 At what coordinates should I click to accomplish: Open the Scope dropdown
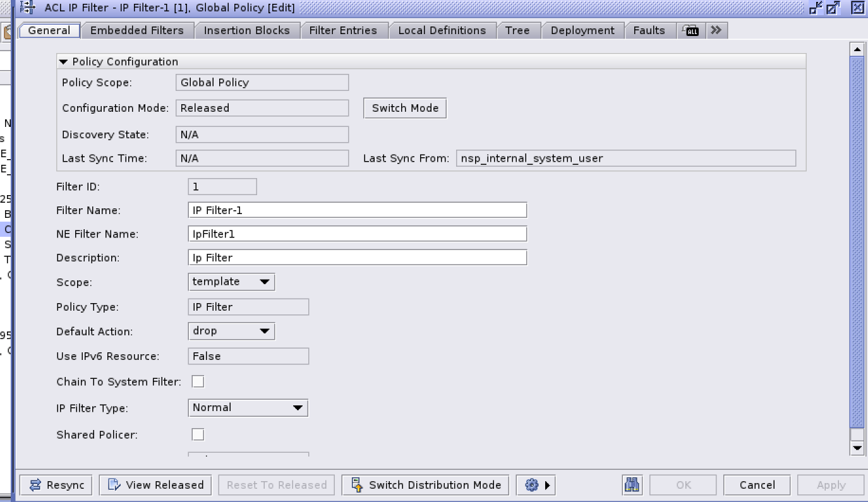point(231,282)
